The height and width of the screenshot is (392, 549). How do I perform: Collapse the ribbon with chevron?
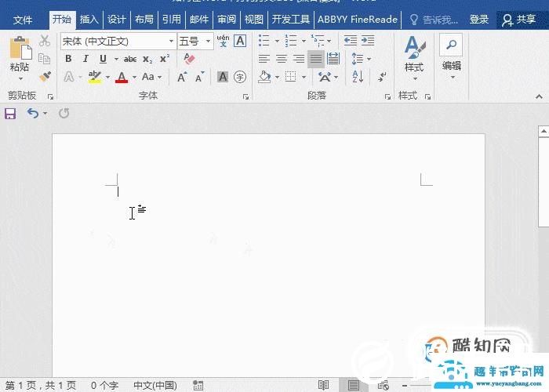[539, 96]
